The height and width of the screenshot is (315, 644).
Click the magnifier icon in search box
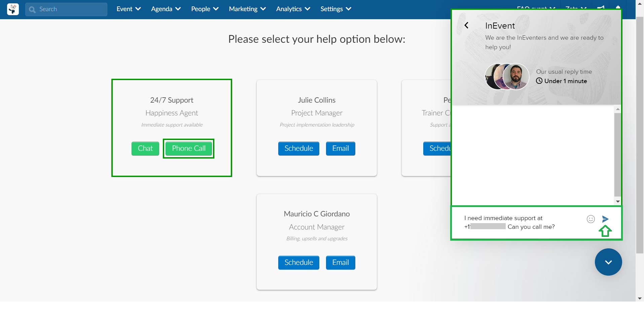pyautogui.click(x=32, y=10)
